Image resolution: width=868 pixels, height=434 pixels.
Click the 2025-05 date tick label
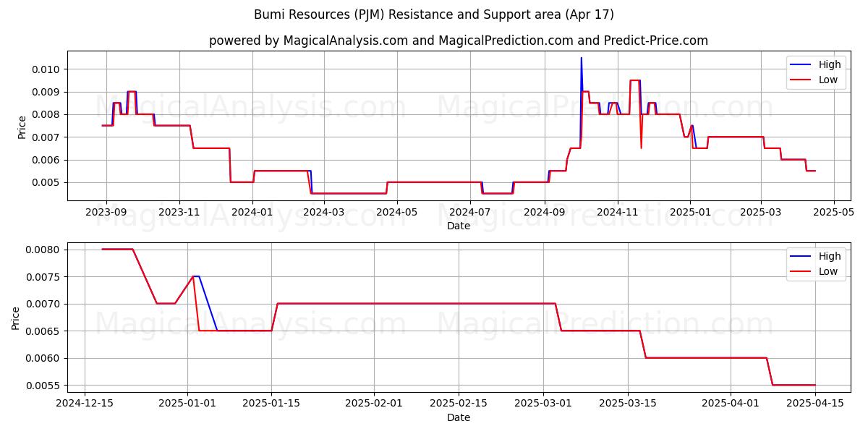pos(834,213)
